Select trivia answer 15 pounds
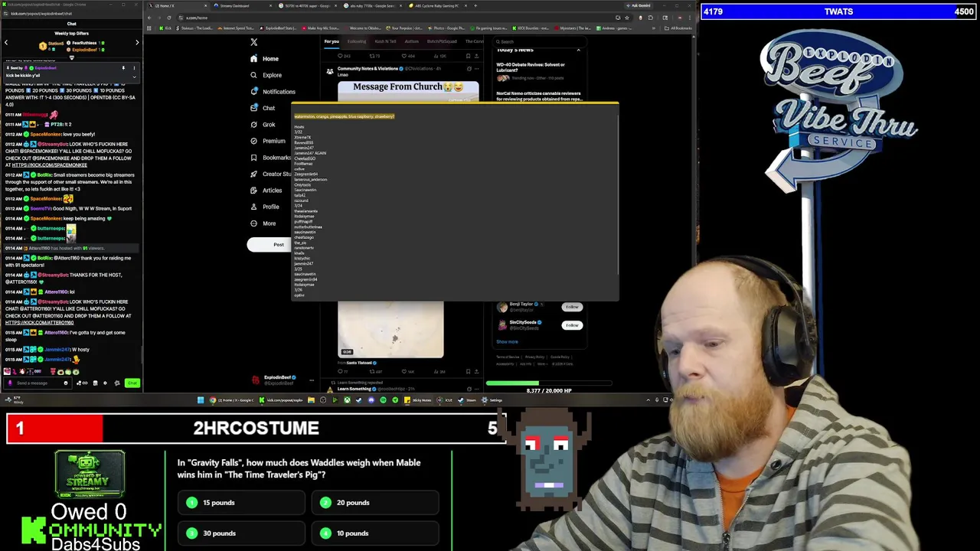The width and height of the screenshot is (980, 551). (x=241, y=503)
